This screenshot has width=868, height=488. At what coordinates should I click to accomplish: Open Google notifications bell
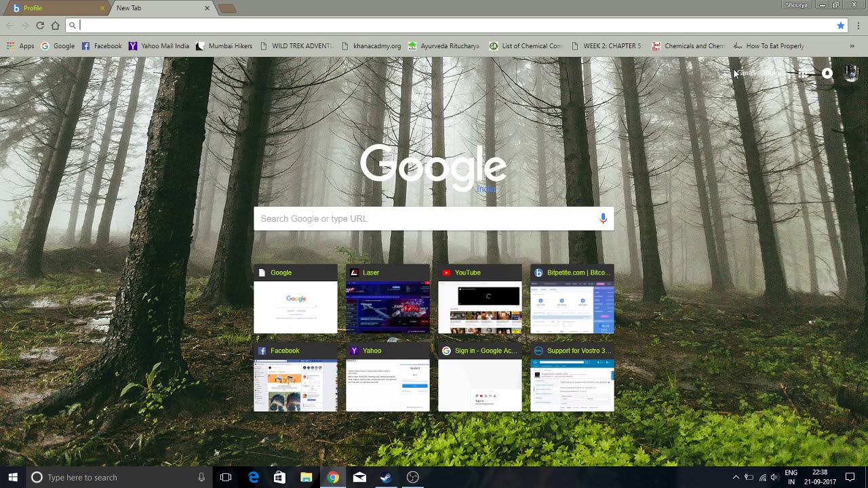[x=827, y=73]
